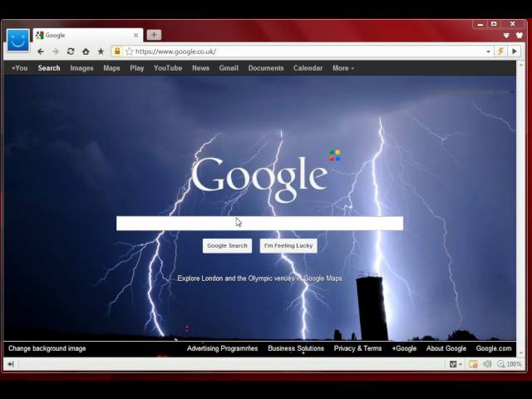Open Google.com footer link
532x399 pixels.
pos(494,348)
